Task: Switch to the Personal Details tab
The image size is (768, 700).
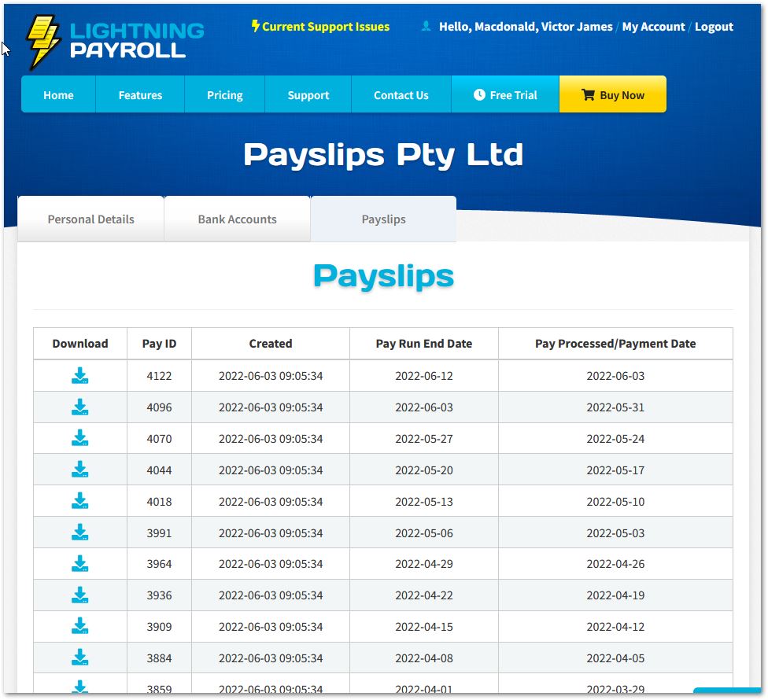Action: point(90,219)
